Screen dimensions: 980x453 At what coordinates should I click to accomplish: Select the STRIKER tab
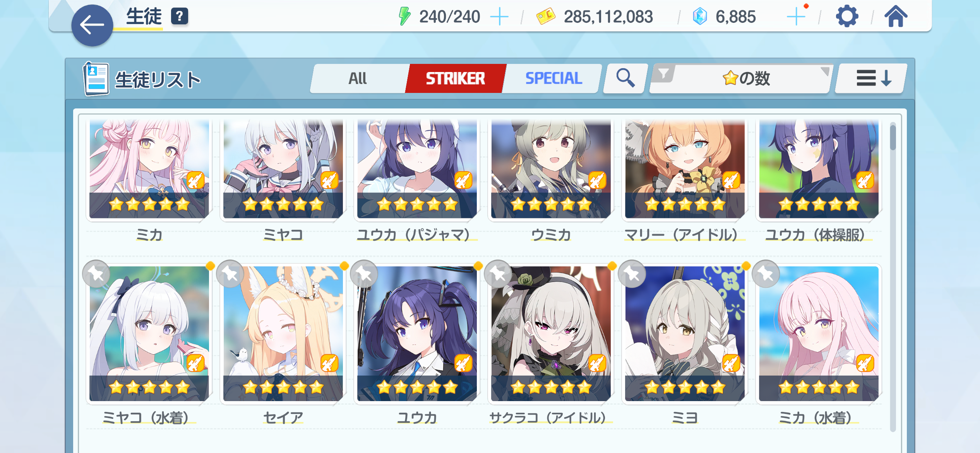(x=456, y=78)
